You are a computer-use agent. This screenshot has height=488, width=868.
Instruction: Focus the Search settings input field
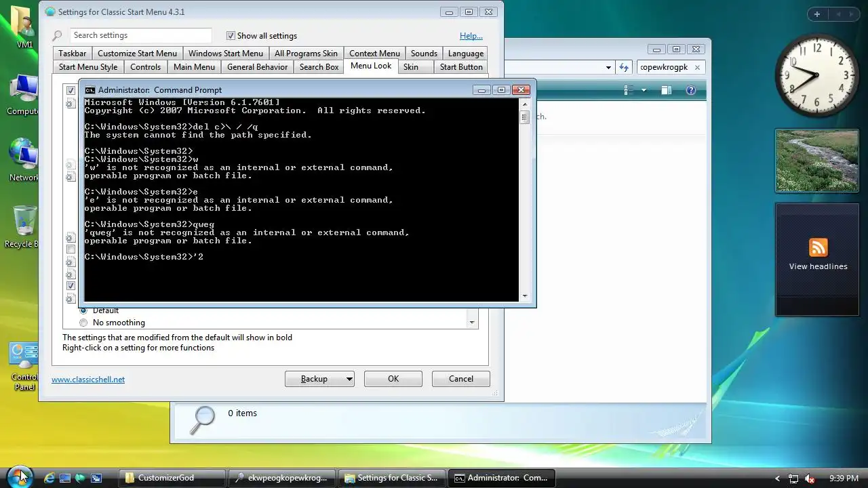[x=141, y=35]
